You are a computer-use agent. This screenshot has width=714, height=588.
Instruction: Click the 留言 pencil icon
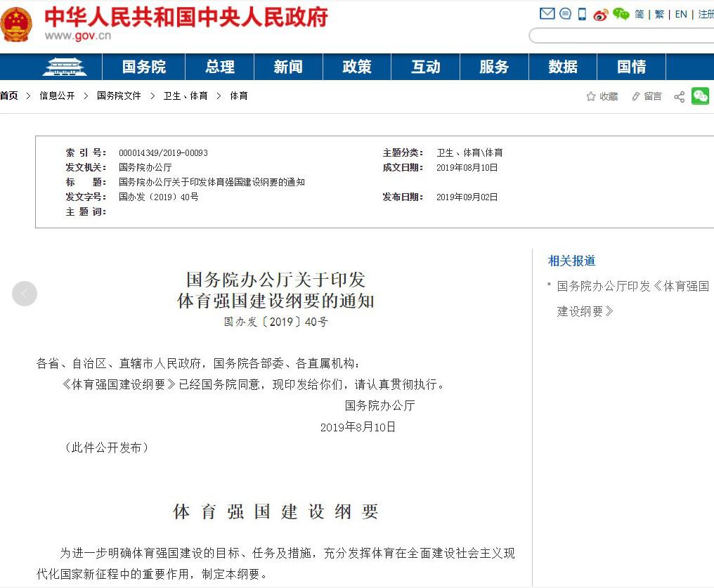[636, 96]
